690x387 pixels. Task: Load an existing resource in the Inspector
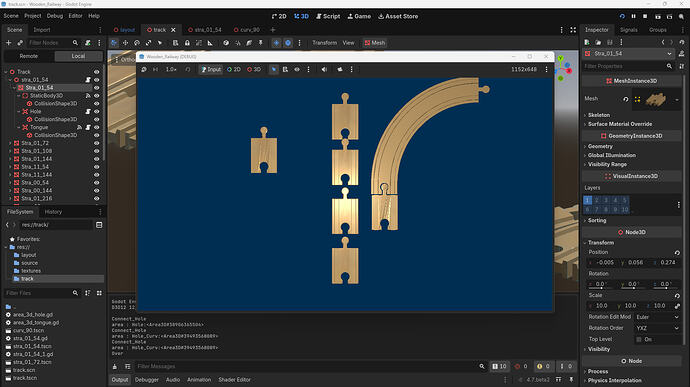[x=598, y=42]
